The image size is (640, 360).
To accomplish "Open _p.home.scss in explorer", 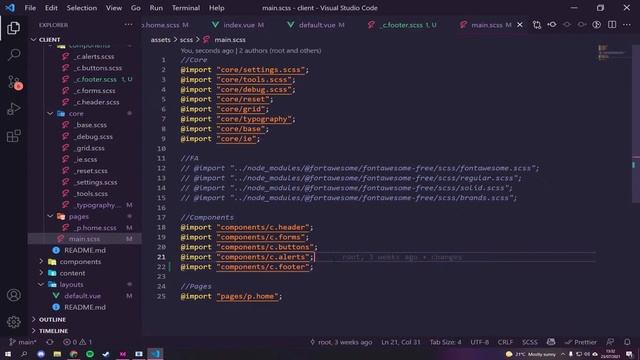I will pos(95,228).
